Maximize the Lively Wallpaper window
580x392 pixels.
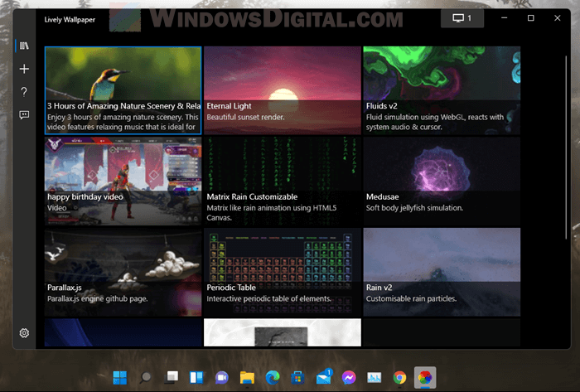pos(531,18)
